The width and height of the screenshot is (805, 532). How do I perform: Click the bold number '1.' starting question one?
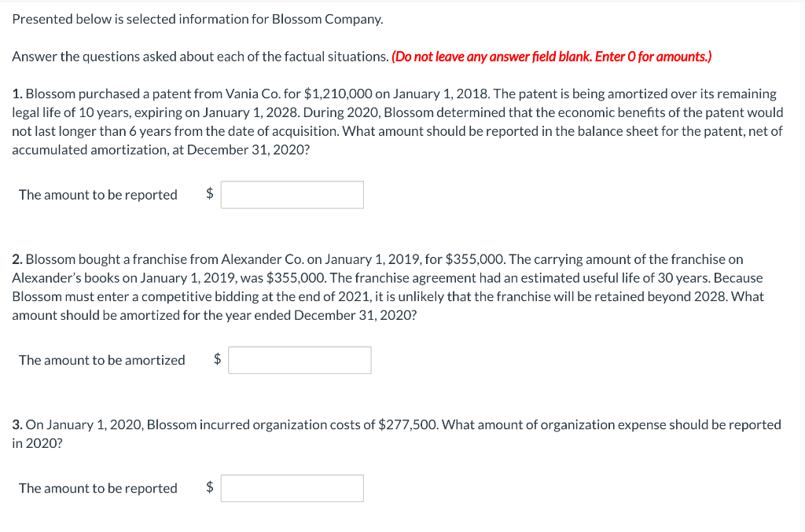coord(16,93)
